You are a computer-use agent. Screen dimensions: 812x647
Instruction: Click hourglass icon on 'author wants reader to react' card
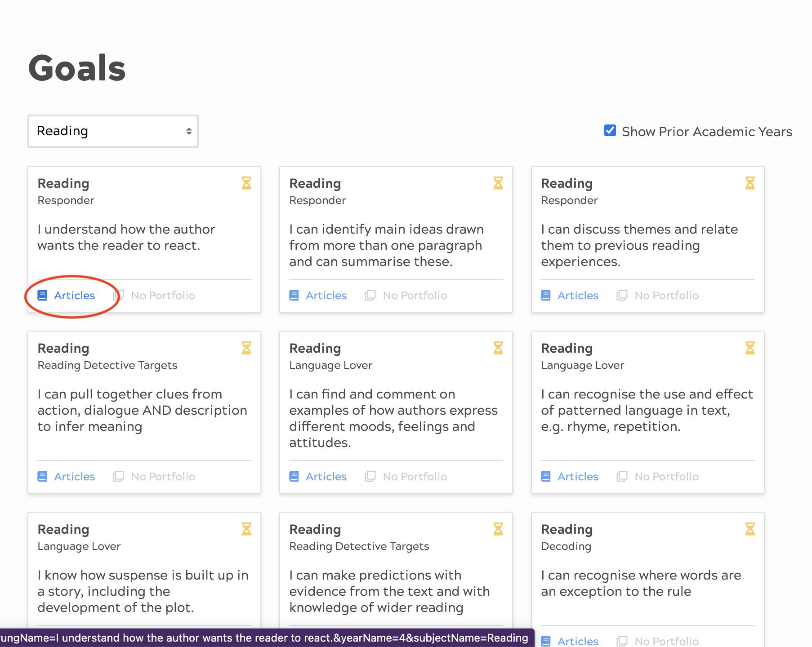(246, 183)
